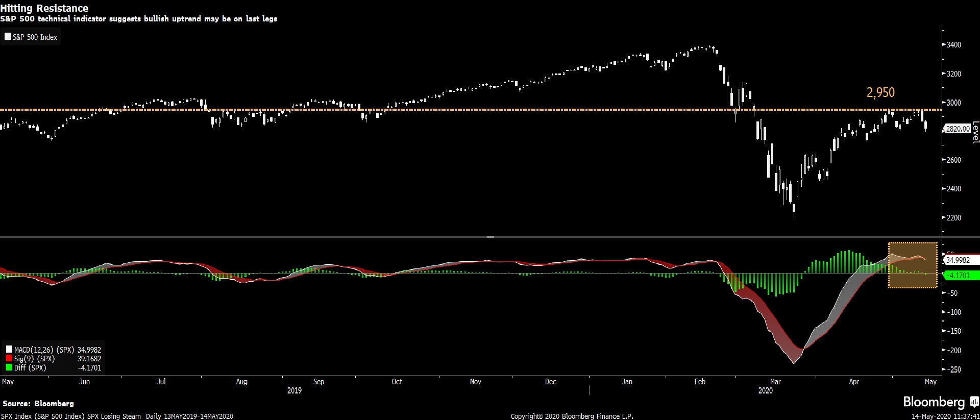980x420 pixels.
Task: Click the Jan label on the time axis
Action: [627, 382]
